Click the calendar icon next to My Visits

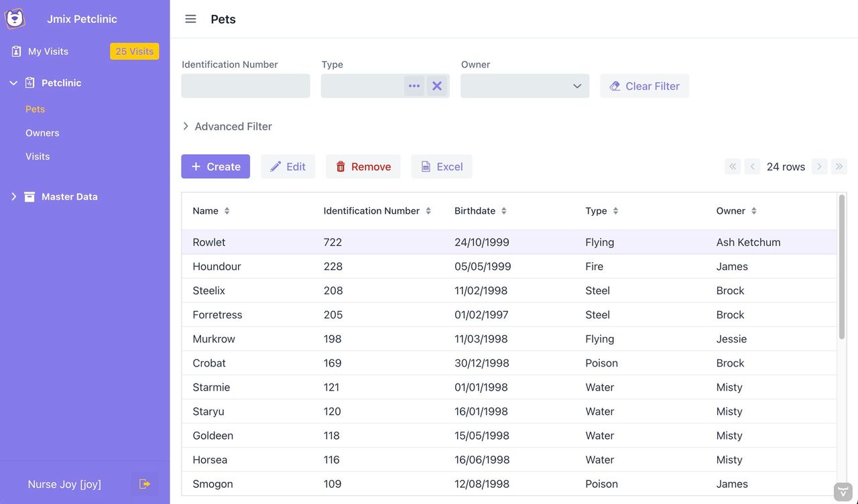16,51
